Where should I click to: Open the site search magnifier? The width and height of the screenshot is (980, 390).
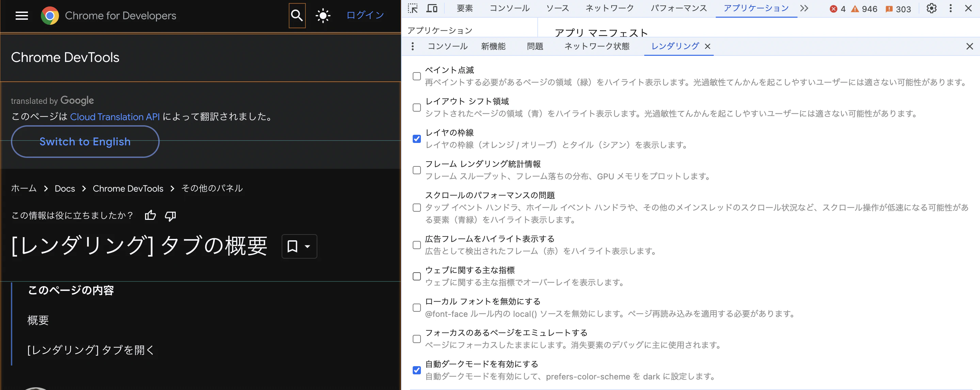click(x=297, y=16)
